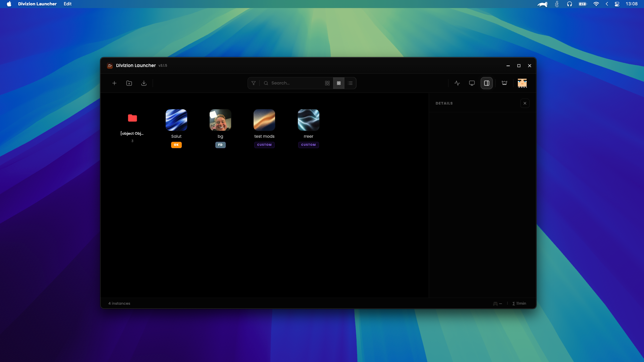The height and width of the screenshot is (362, 644).
Task: Click the gamepad icon in status bar
Action: pos(495,304)
